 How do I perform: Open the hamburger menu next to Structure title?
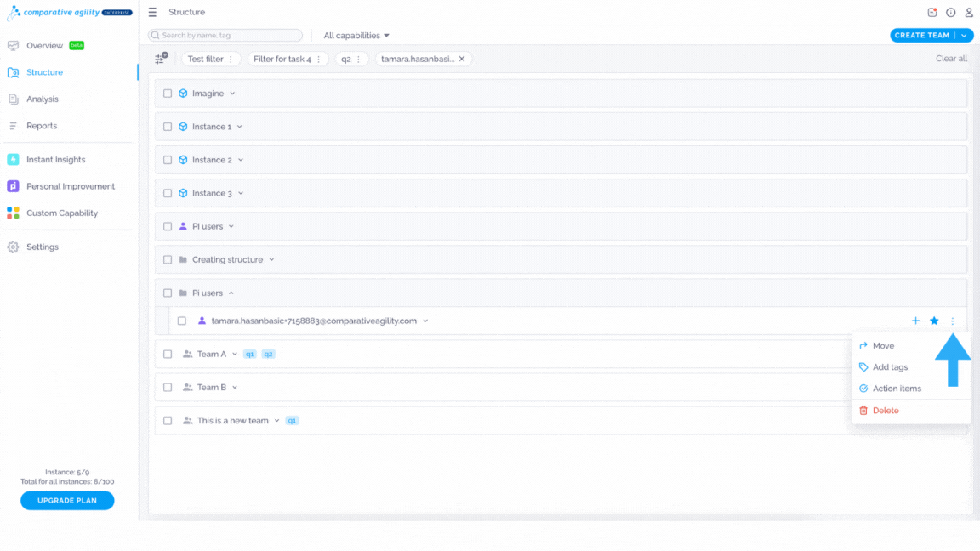(x=152, y=12)
